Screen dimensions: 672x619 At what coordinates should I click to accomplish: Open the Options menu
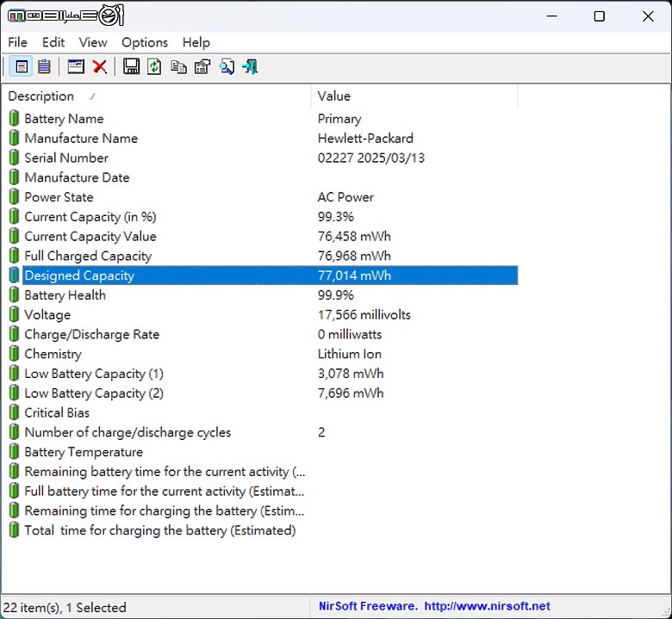(x=145, y=42)
